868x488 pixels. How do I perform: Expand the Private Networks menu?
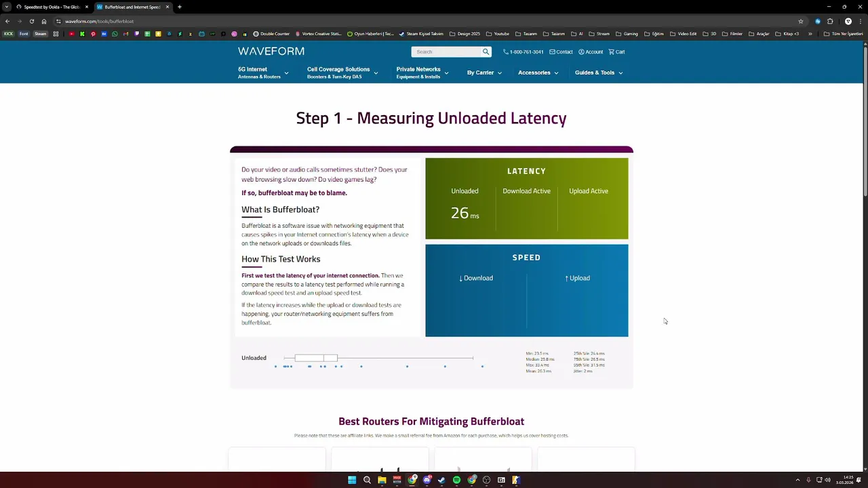(x=422, y=73)
